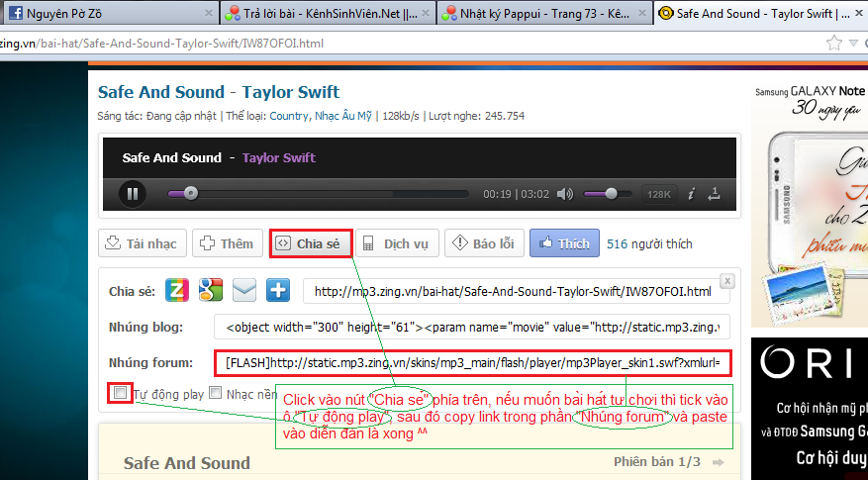
Task: Click the Phiên bản 1/3 label
Action: 657,462
